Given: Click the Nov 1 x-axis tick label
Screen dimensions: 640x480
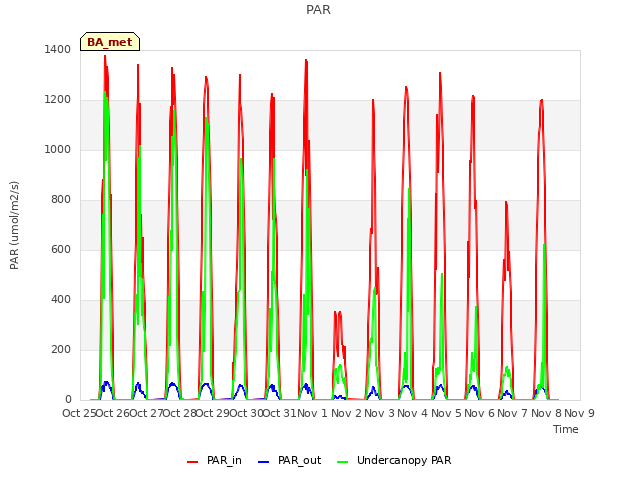Looking at the screenshot, I should point(312,413).
